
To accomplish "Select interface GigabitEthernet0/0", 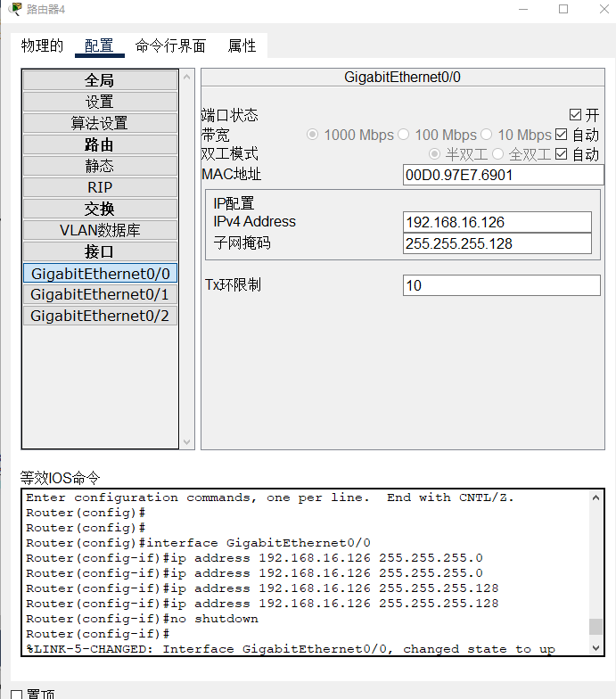I will point(100,273).
